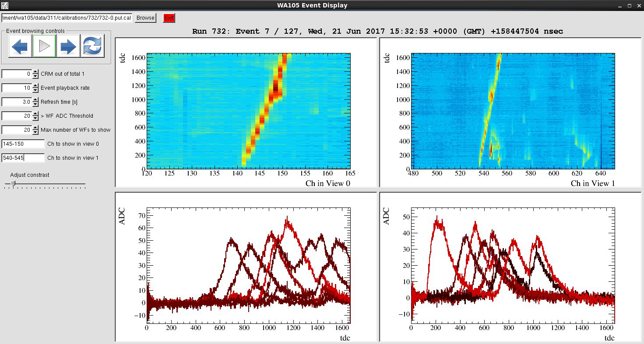This screenshot has height=344, width=644.
Task: Click the file path input field
Action: [67, 18]
